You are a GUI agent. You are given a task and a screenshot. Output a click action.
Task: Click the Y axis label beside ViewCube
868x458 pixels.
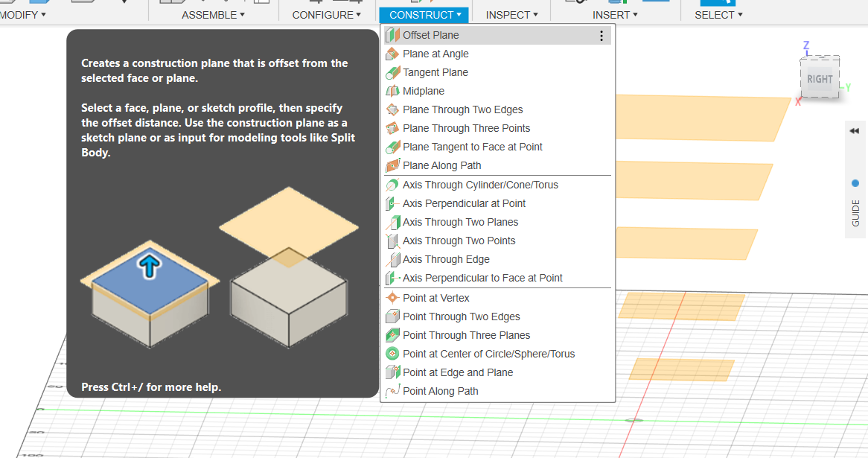point(848,87)
